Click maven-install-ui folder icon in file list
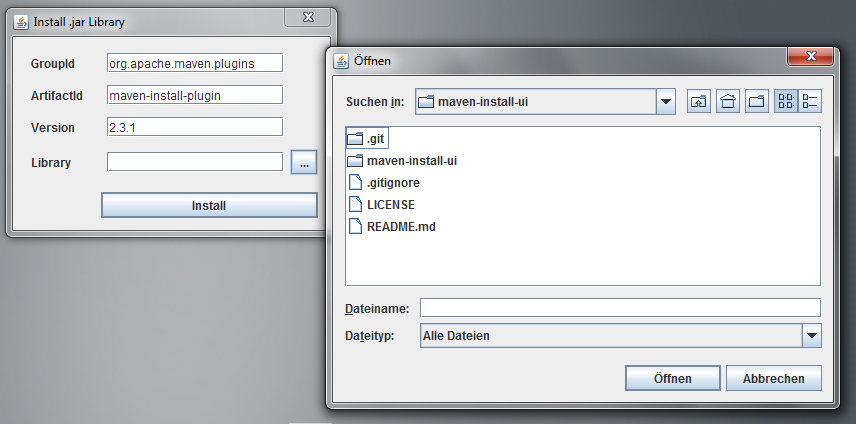The width and height of the screenshot is (856, 424). (355, 161)
